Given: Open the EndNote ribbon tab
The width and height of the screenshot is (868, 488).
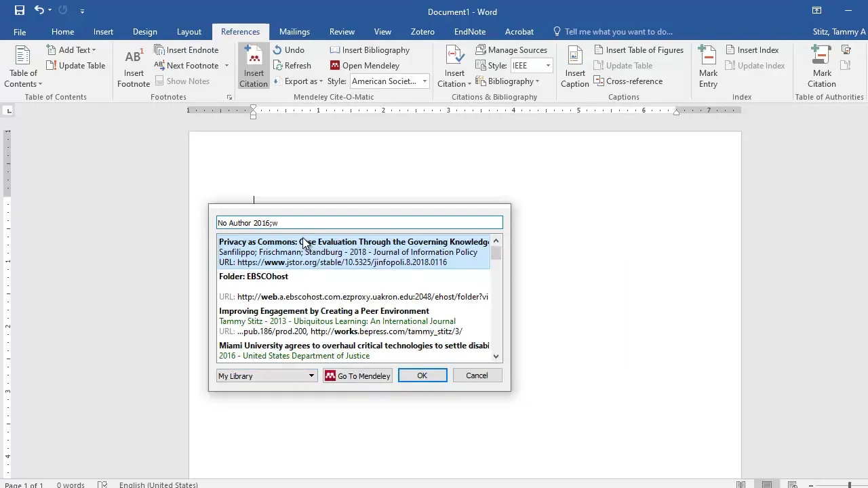Looking at the screenshot, I should 469,32.
